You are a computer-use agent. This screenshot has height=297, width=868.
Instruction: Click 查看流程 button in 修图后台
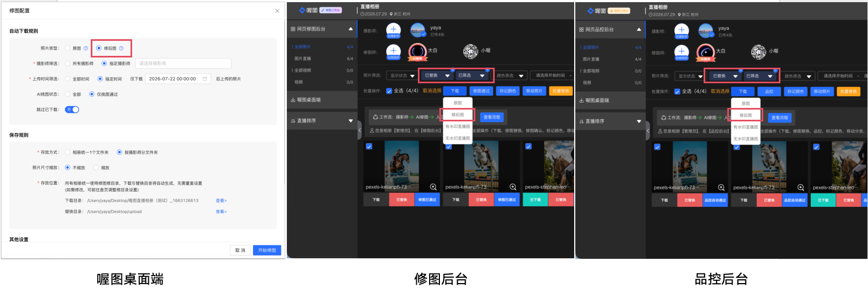coord(492,117)
